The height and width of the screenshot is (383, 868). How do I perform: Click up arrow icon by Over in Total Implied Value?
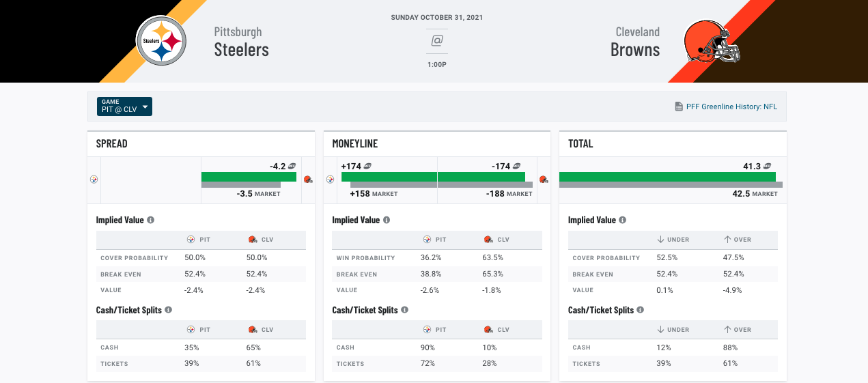[x=727, y=240]
